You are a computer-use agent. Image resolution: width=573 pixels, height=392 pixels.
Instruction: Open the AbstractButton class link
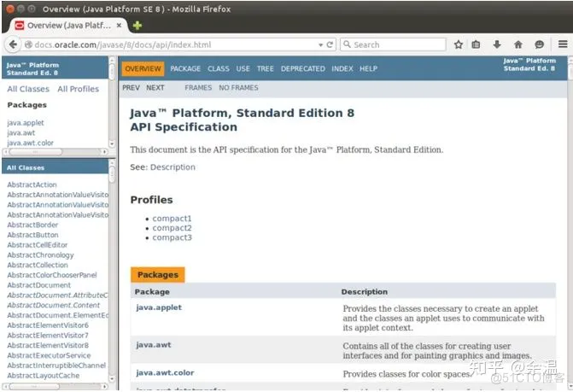[x=32, y=235]
